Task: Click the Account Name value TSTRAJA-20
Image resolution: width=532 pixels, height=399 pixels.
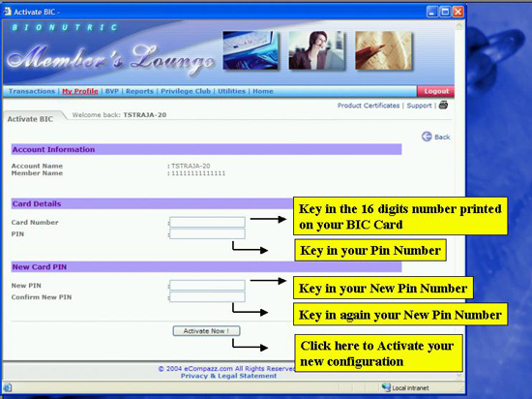Action: click(191, 166)
